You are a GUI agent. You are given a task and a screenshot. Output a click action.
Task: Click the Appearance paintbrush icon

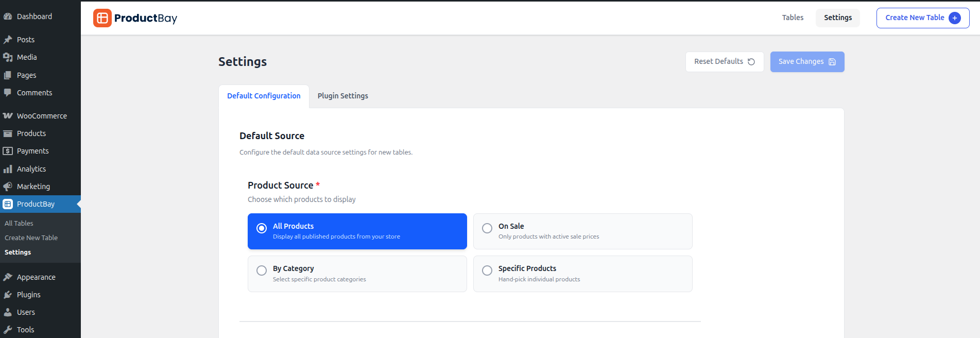click(x=8, y=277)
